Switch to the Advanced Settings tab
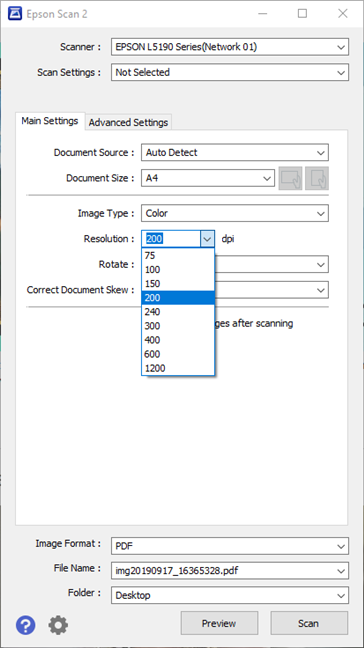 point(128,122)
